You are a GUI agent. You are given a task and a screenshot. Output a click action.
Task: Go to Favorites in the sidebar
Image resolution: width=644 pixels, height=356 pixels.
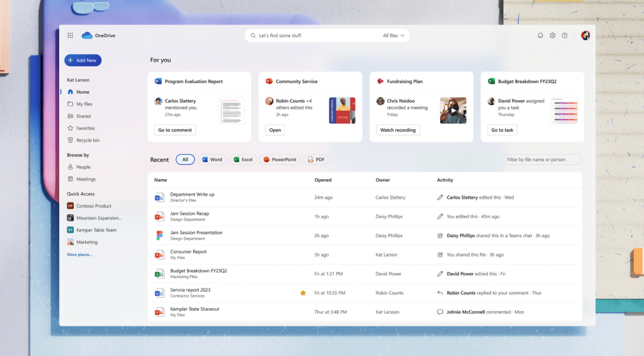pyautogui.click(x=85, y=128)
